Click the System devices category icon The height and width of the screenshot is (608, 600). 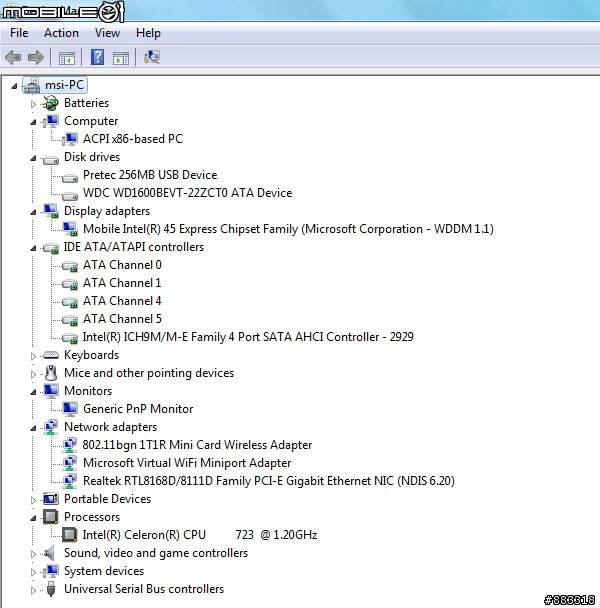coord(50,571)
